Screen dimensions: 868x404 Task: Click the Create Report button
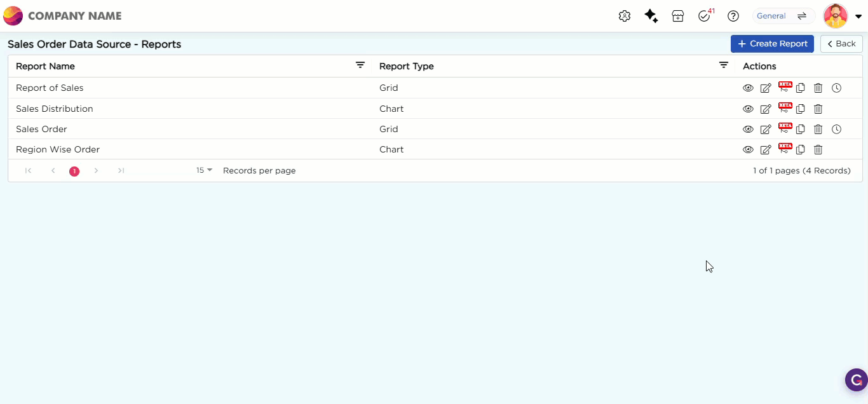pyautogui.click(x=772, y=44)
